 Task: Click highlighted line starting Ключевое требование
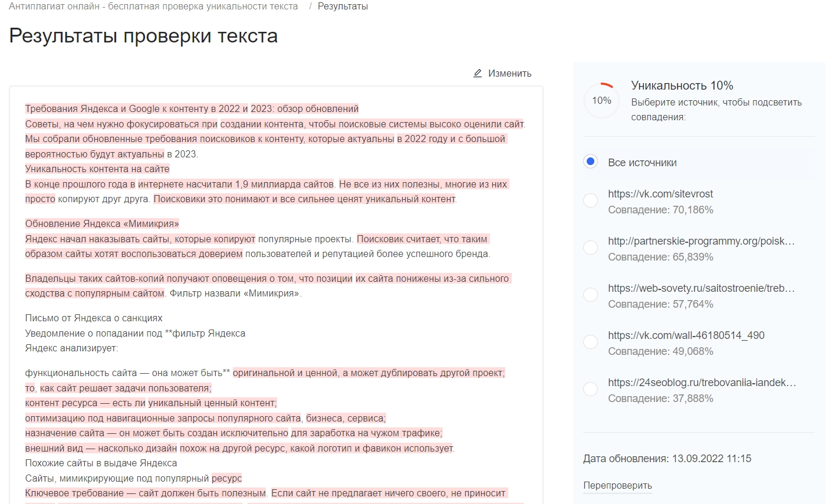click(x=265, y=493)
